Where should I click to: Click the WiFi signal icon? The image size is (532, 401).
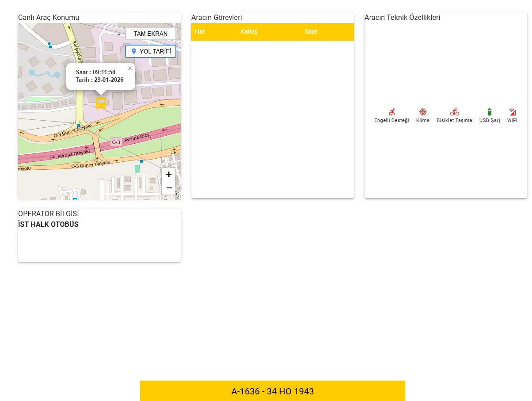tap(512, 112)
